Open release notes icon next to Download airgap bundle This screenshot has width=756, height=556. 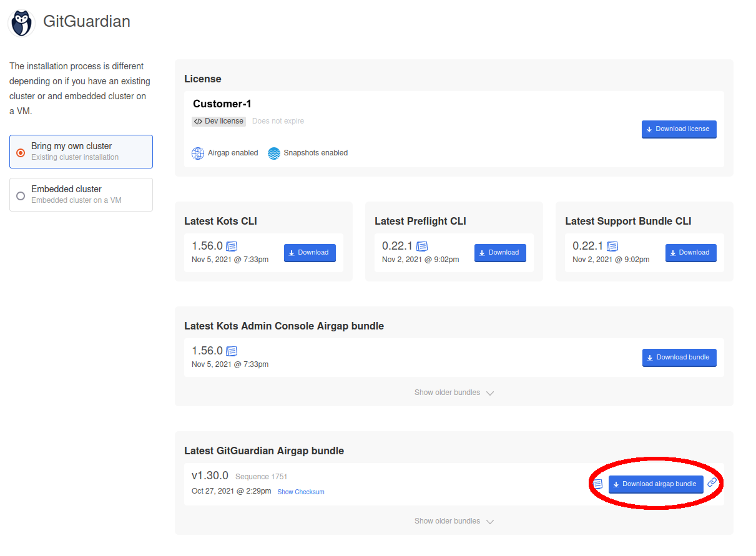tap(597, 484)
